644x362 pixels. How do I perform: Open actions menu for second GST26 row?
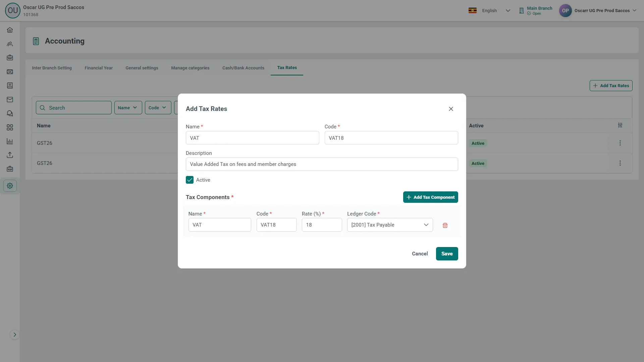point(620,163)
